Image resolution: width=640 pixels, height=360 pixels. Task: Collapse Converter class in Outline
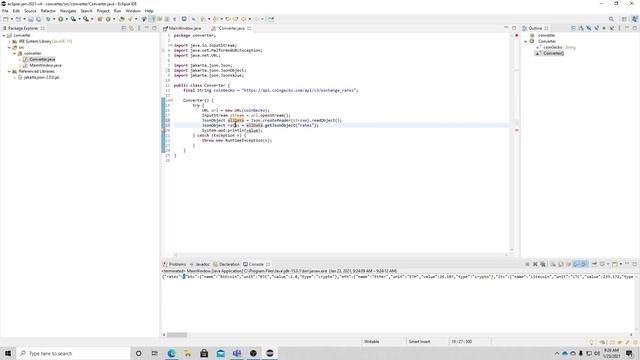pos(526,41)
